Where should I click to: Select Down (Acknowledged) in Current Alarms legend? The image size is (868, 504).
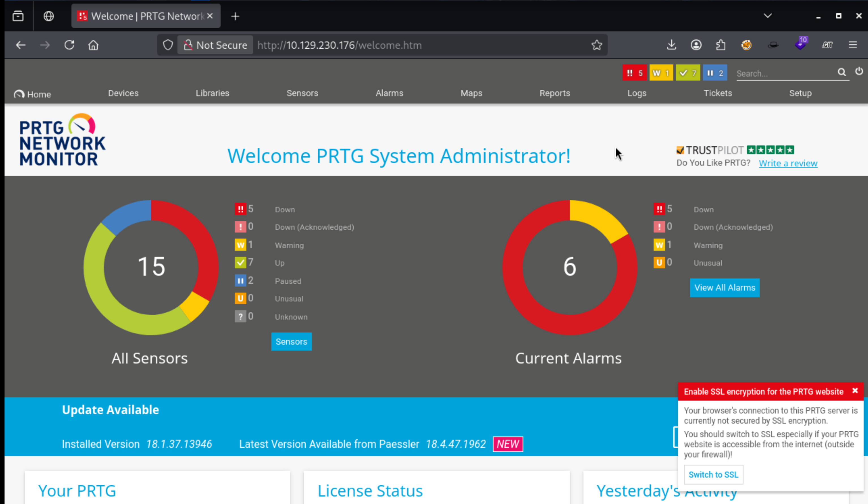point(733,227)
